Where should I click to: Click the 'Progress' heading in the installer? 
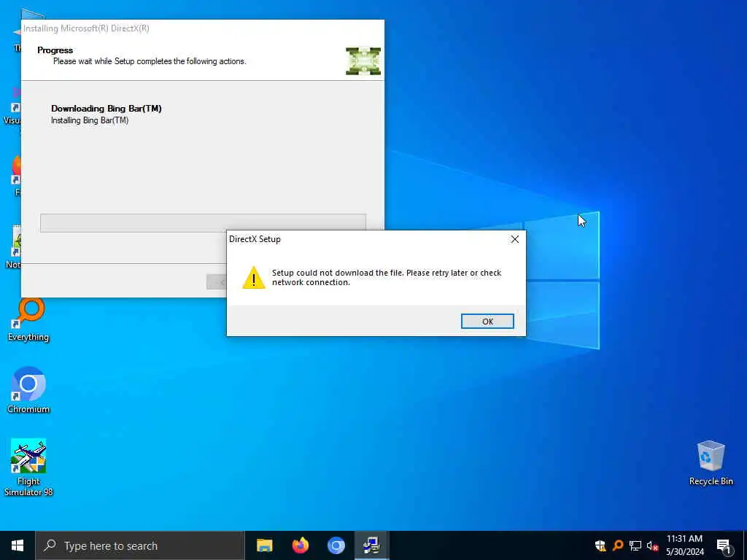click(x=55, y=50)
